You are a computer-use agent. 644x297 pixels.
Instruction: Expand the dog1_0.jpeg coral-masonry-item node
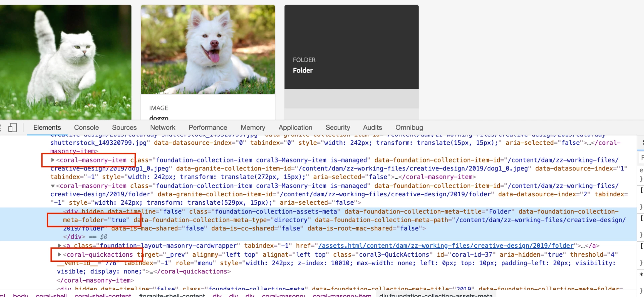[x=53, y=160]
